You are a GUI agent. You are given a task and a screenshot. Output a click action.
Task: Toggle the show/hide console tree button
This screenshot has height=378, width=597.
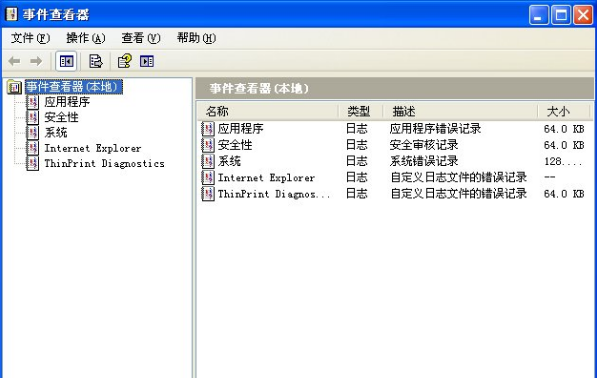pyautogui.click(x=66, y=61)
